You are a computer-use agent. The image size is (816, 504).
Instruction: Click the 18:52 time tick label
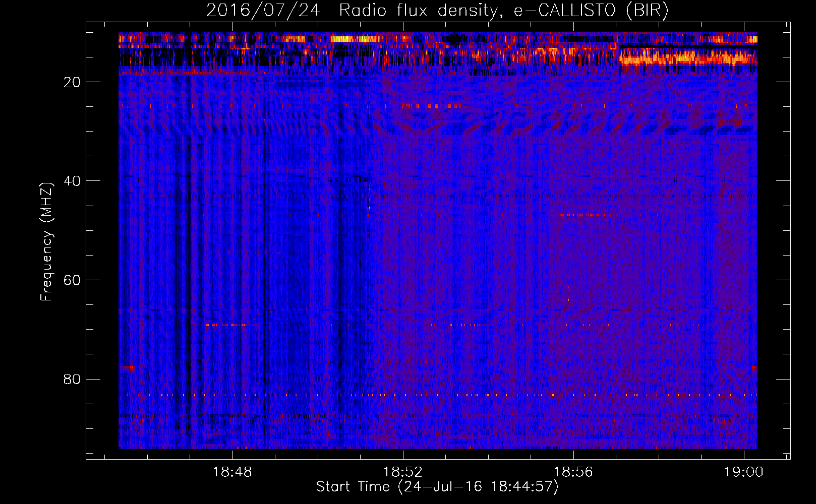pyautogui.click(x=403, y=472)
